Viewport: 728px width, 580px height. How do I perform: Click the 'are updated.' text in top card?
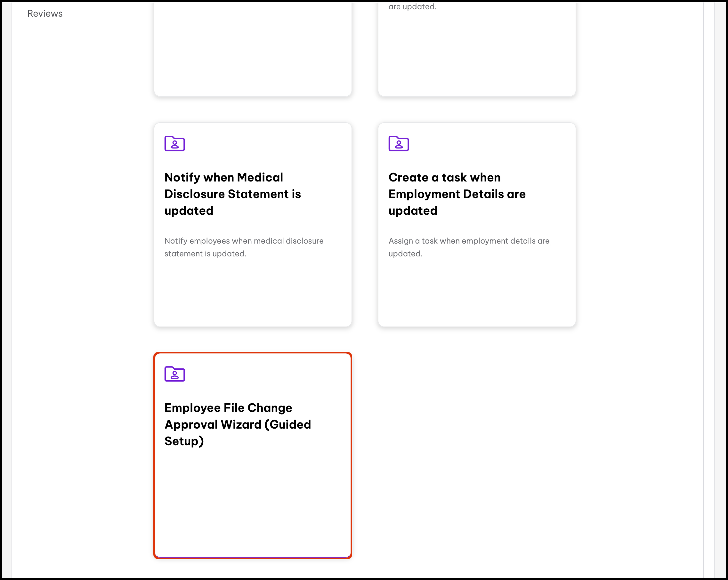click(412, 7)
